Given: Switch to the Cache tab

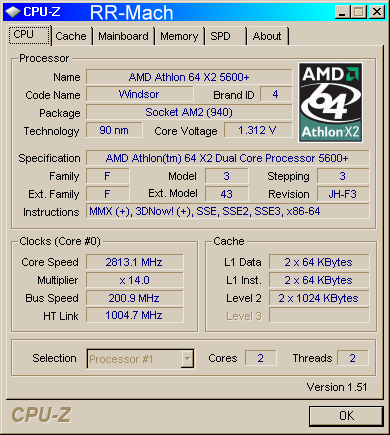Looking at the screenshot, I should coord(71,36).
